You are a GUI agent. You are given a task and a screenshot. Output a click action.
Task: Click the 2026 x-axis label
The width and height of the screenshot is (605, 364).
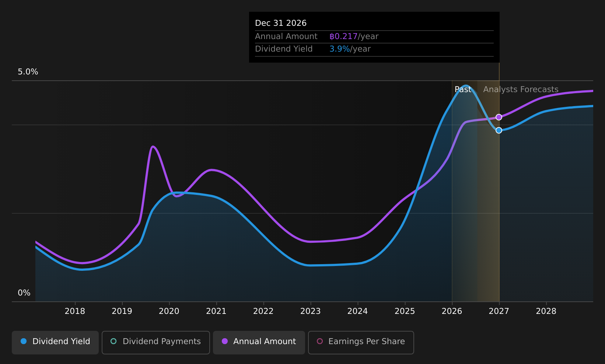click(x=452, y=311)
